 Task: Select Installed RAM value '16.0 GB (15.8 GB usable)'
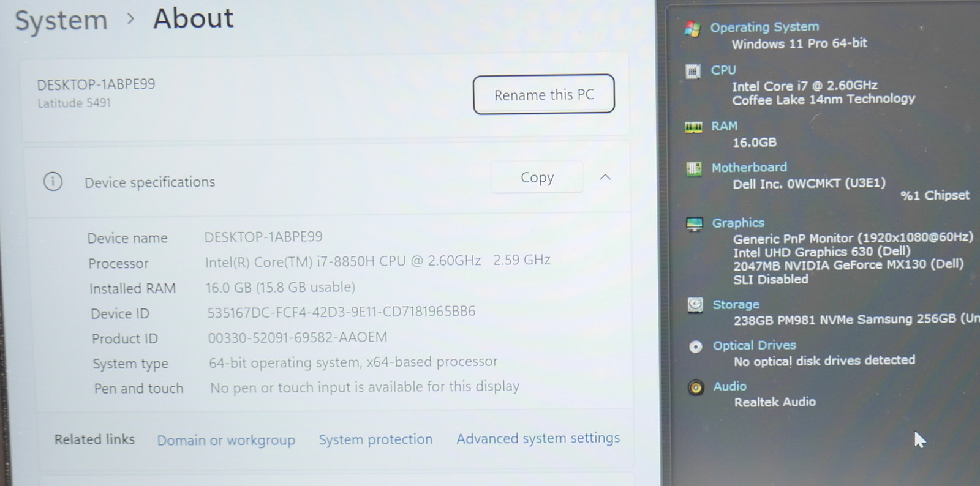coord(281,288)
